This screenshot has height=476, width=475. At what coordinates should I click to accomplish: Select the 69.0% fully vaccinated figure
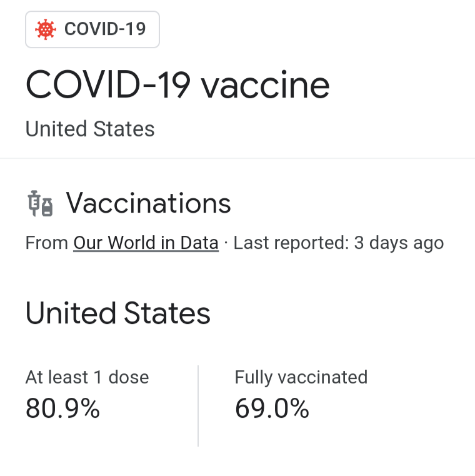[x=272, y=408]
